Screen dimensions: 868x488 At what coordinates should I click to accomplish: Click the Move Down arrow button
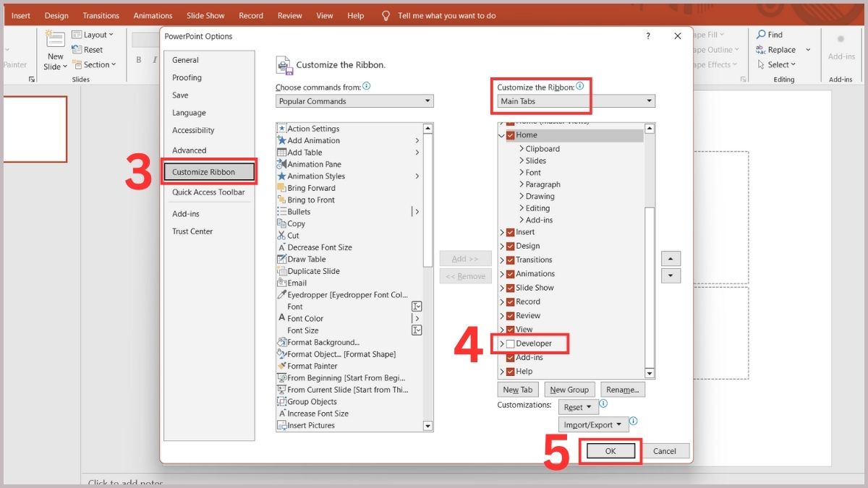671,275
